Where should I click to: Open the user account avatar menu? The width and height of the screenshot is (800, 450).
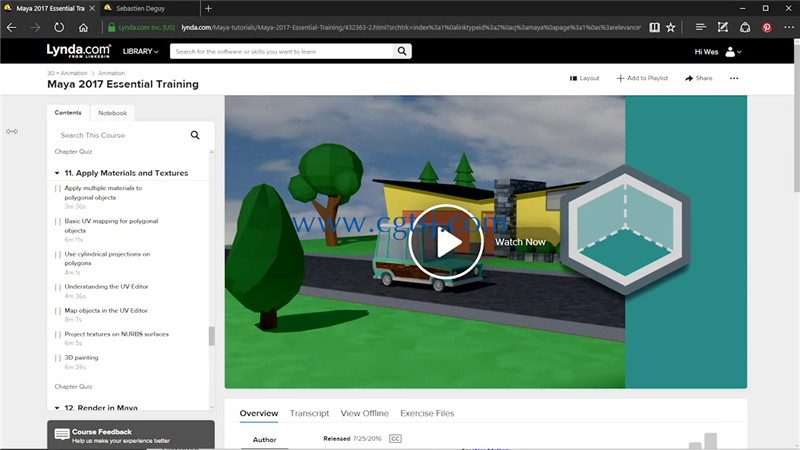pos(733,52)
